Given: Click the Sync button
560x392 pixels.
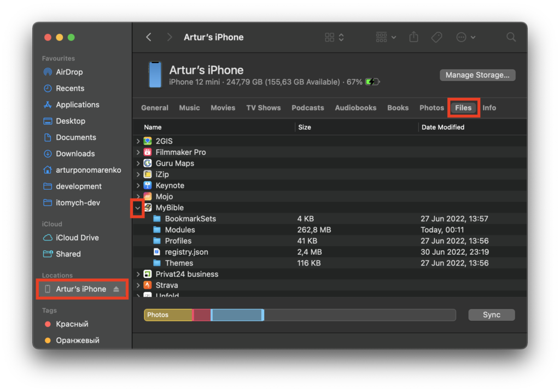Looking at the screenshot, I should (x=492, y=315).
